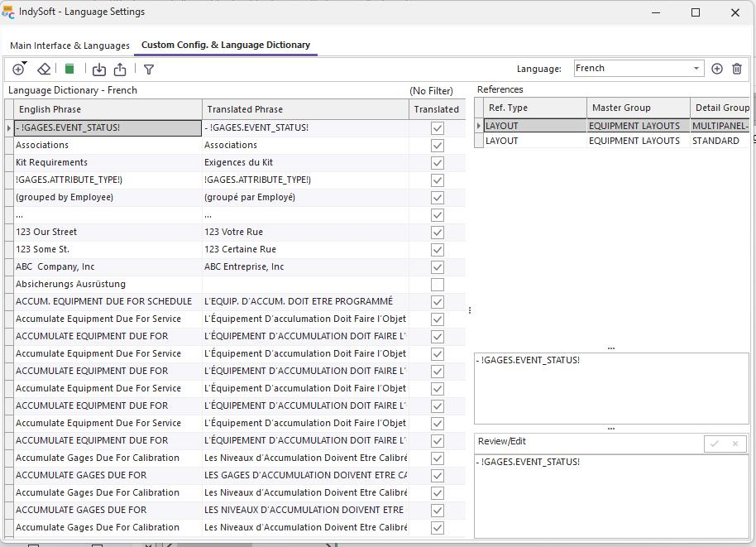The width and height of the screenshot is (756, 547).
Task: Select Custom Config. & Language Dictionary tab
Action: tap(226, 46)
